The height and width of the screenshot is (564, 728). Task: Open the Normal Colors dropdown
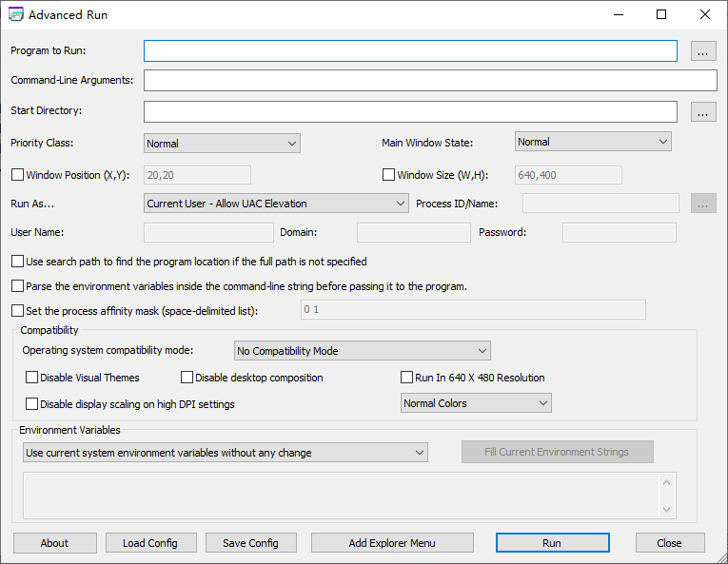point(476,403)
